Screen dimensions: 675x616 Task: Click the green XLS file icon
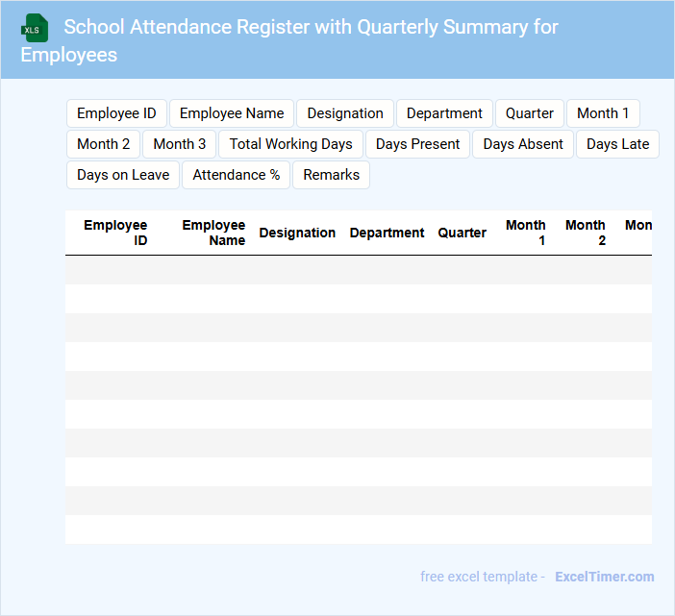pos(35,28)
